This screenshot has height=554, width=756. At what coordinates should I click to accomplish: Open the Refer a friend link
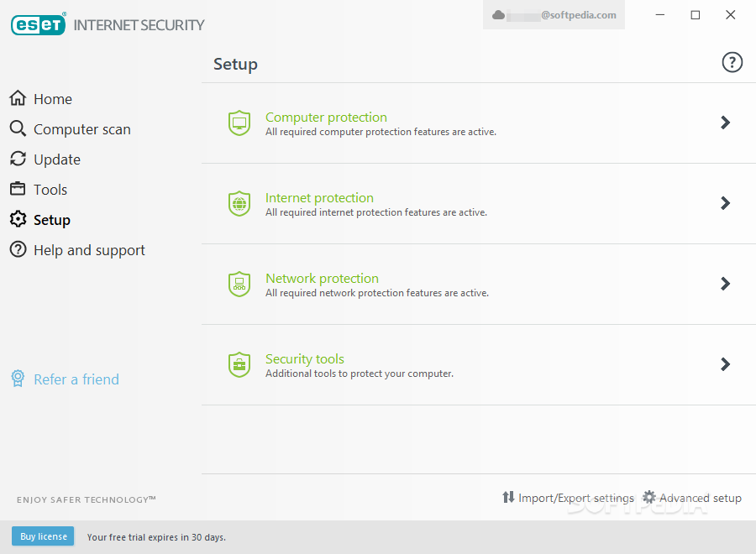76,379
